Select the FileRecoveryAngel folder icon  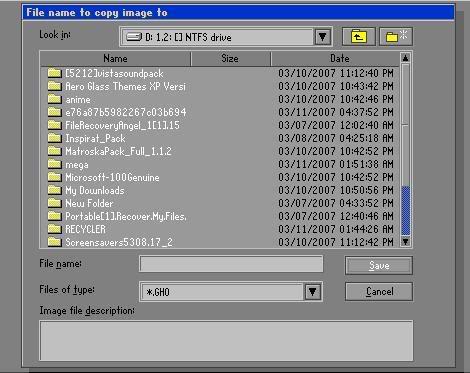[54, 125]
